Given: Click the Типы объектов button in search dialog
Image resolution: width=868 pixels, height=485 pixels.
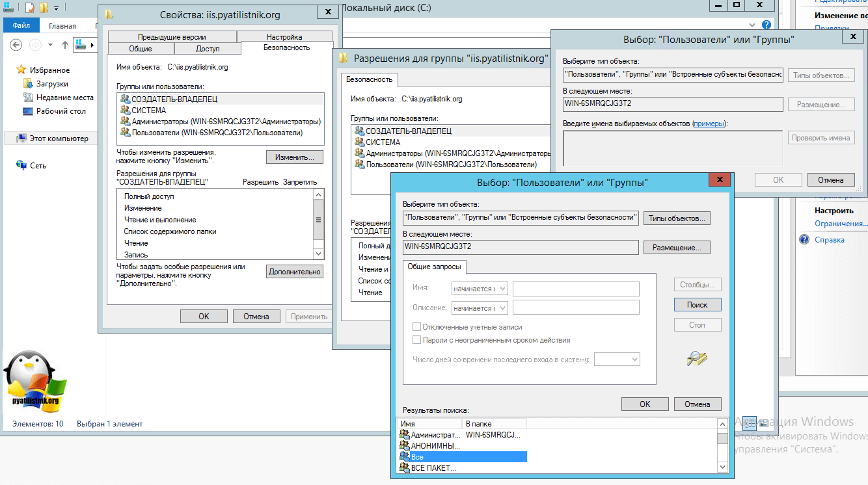Looking at the screenshot, I should tap(677, 218).
